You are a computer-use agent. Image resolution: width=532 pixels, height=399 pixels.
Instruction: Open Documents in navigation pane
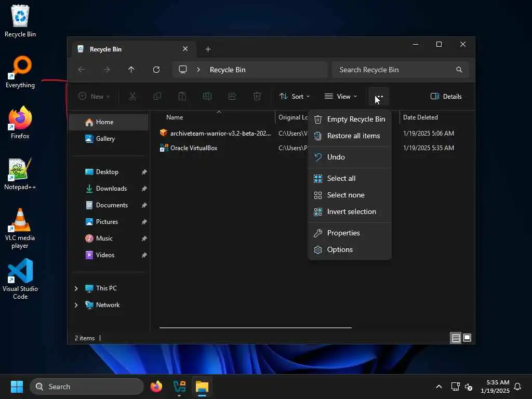point(109,205)
